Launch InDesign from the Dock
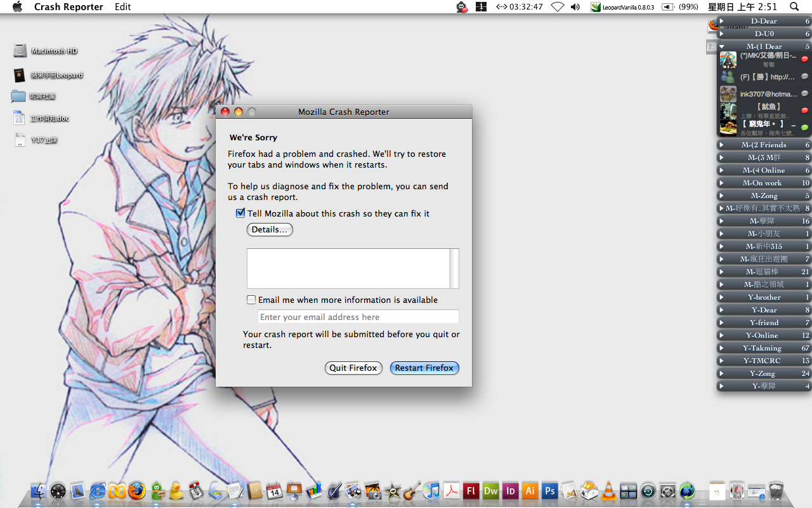812x508 pixels. coord(510,491)
